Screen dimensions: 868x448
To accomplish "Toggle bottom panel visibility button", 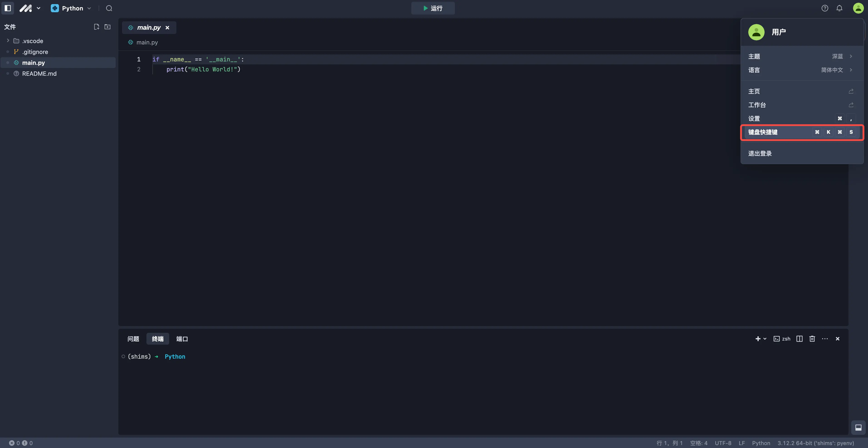I will coord(858,427).
